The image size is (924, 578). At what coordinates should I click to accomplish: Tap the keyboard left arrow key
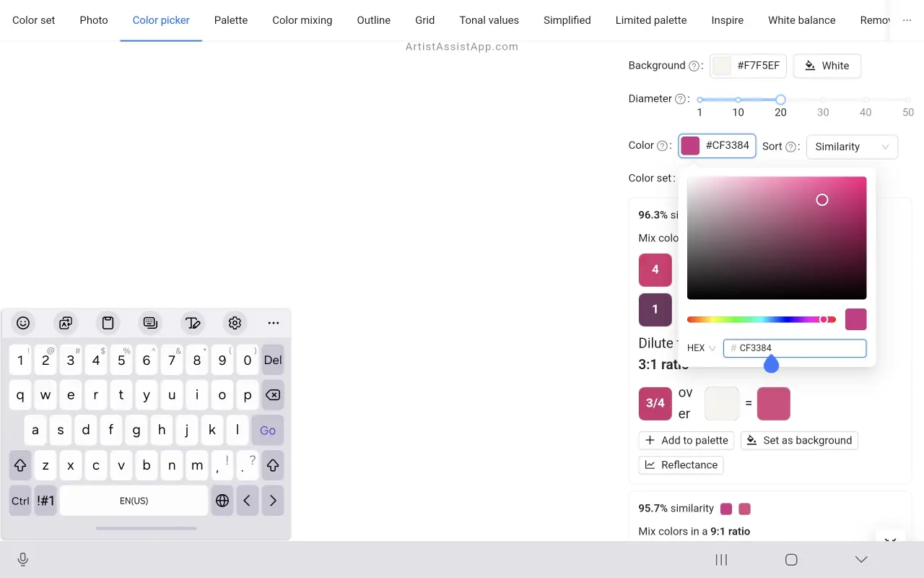pyautogui.click(x=247, y=501)
